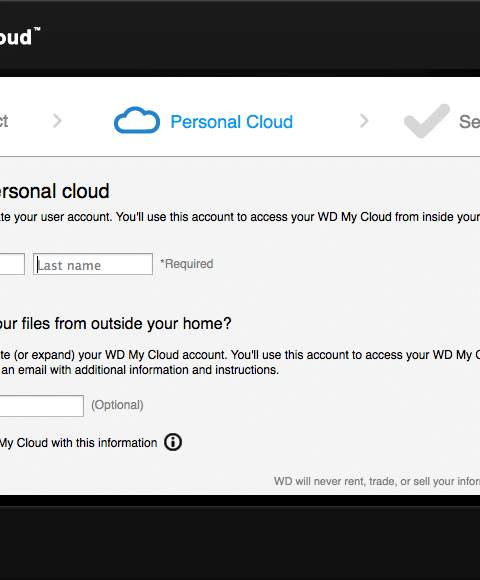Viewport: 480px width, 580px height.
Task: Click the 'WD will never rent, trade' notice
Action: coord(377,481)
